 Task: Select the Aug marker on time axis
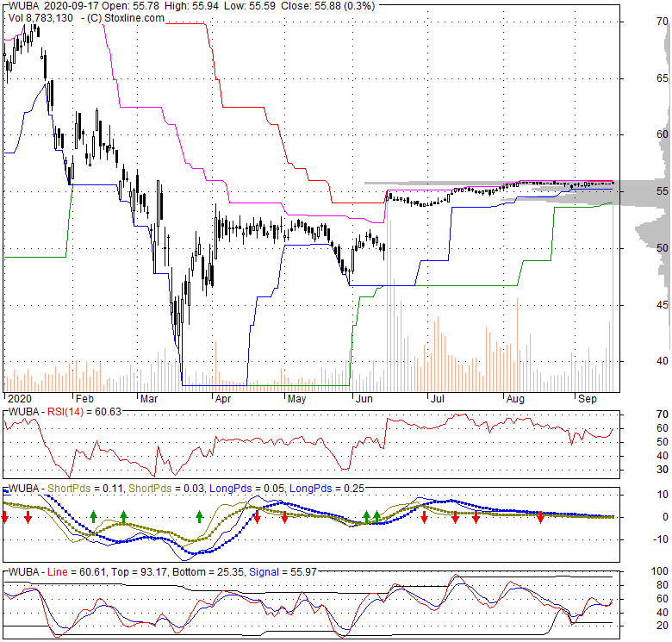click(515, 399)
